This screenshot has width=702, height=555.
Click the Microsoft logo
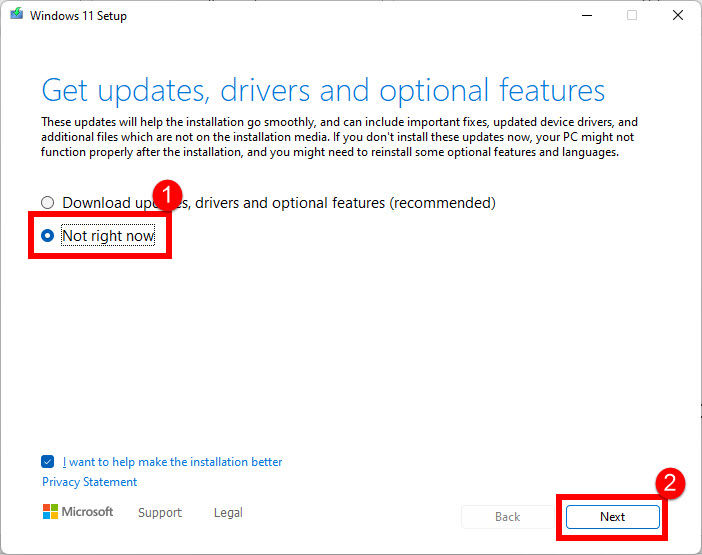tap(78, 512)
